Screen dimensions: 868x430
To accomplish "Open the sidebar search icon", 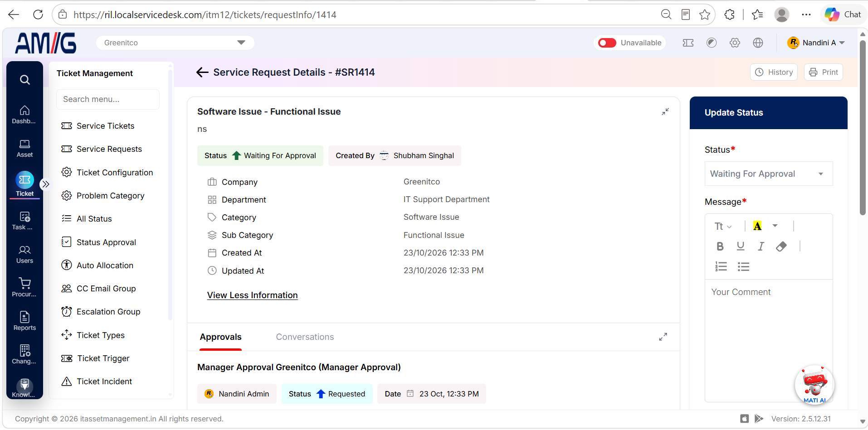I will point(25,80).
